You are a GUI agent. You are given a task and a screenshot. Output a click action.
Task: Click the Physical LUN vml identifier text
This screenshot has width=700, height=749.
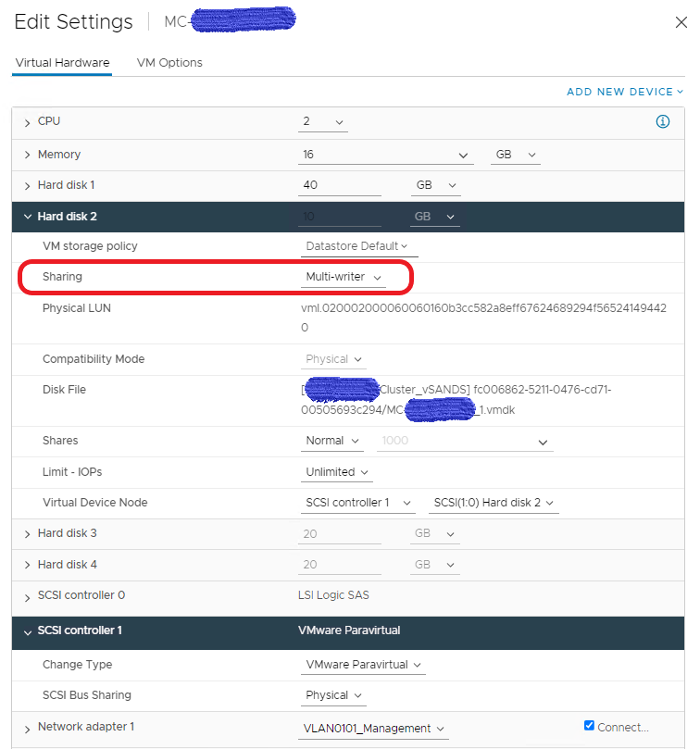(483, 318)
